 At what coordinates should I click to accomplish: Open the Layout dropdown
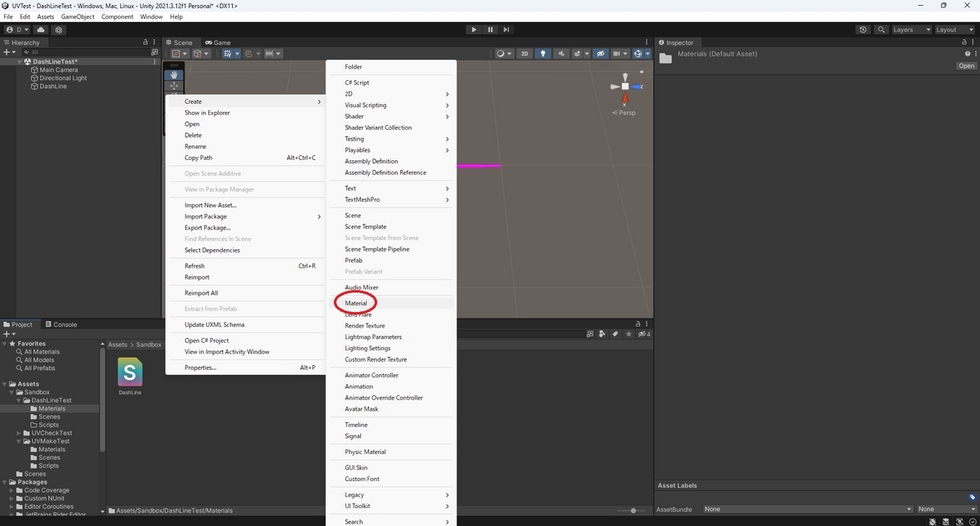click(x=954, y=29)
